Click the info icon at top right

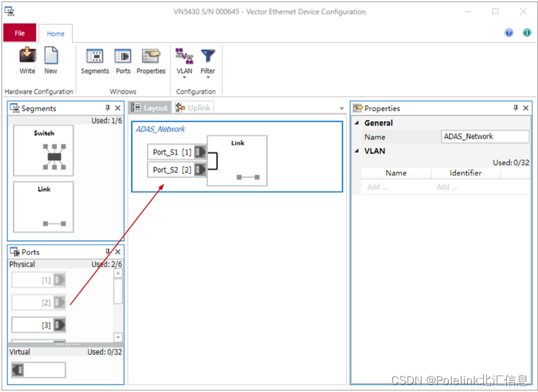point(526,33)
